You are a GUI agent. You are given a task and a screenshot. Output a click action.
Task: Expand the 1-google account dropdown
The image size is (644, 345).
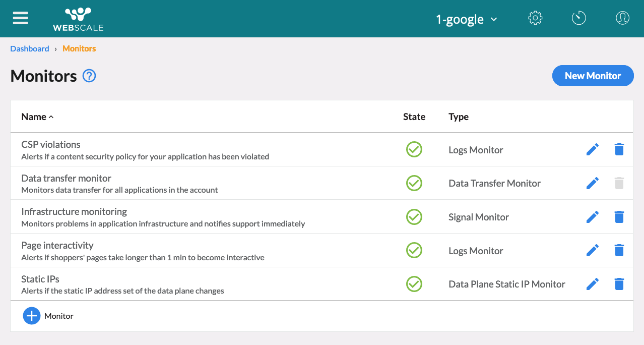(466, 19)
